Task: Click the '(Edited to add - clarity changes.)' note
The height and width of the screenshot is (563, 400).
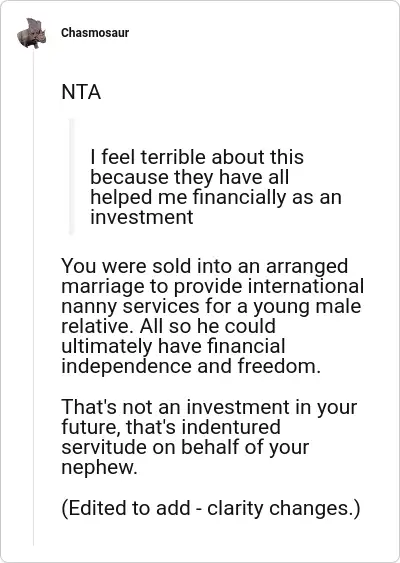Action: (x=211, y=508)
